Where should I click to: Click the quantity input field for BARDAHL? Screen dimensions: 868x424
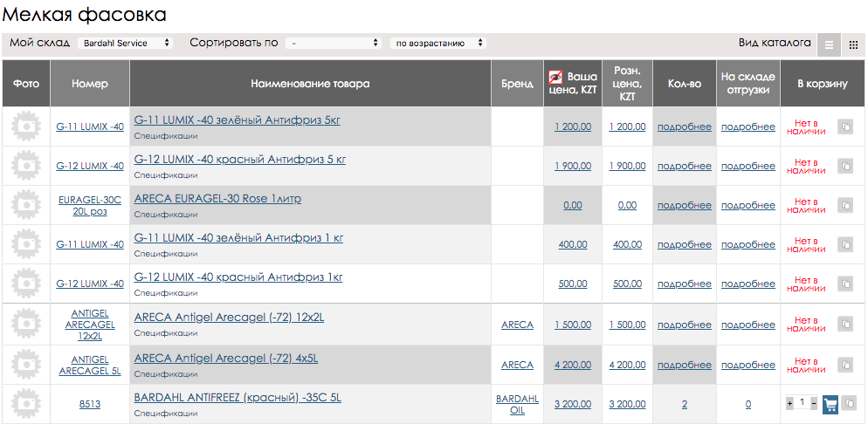click(x=802, y=404)
